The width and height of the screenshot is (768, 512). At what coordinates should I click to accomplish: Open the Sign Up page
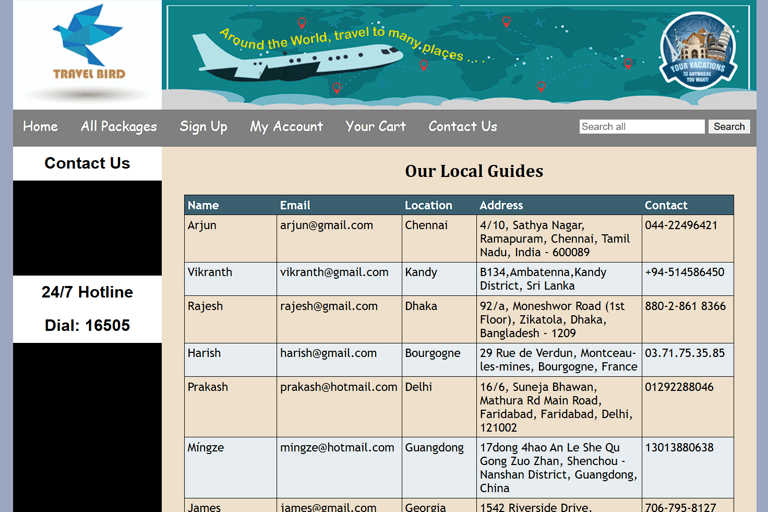(203, 126)
